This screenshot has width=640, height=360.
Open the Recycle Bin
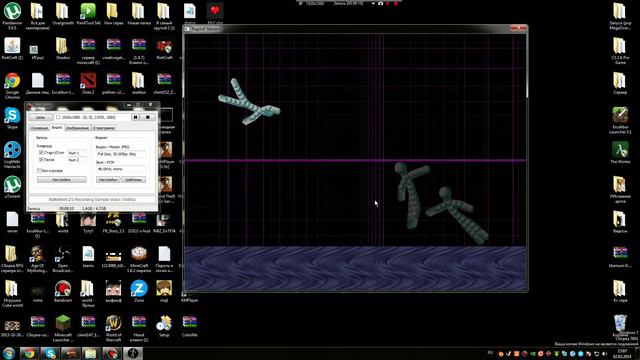(x=620, y=323)
